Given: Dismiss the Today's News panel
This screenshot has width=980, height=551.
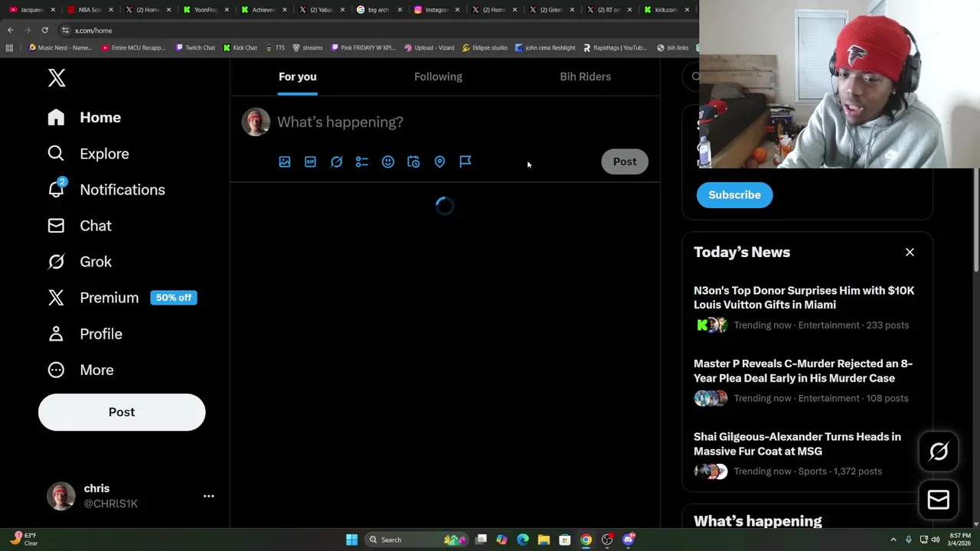Looking at the screenshot, I should point(910,252).
